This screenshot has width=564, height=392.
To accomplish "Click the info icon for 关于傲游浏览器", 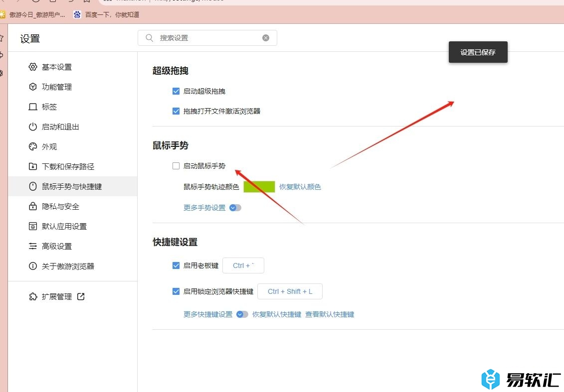I will tap(33, 266).
